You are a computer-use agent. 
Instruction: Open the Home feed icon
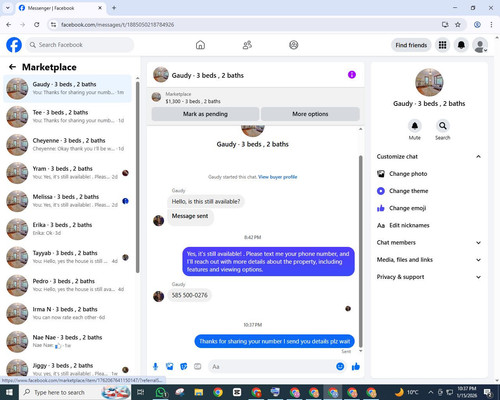click(x=200, y=45)
